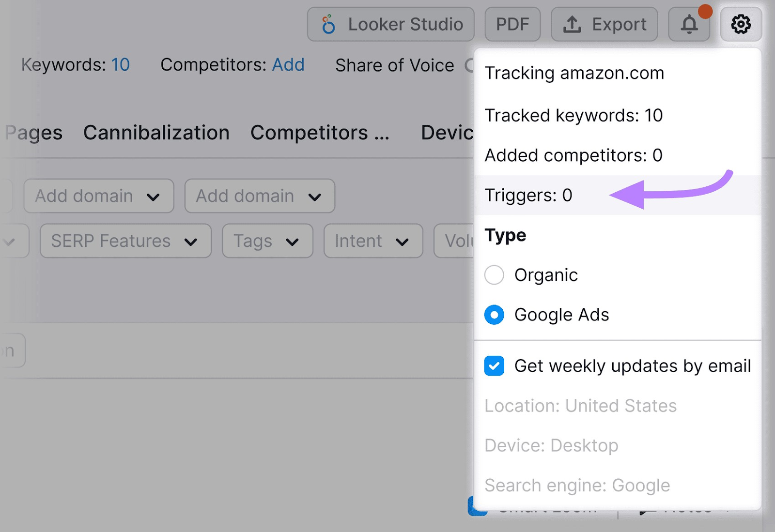This screenshot has height=532, width=775.
Task: Disable weekly updates by email checkbox
Action: pos(494,366)
